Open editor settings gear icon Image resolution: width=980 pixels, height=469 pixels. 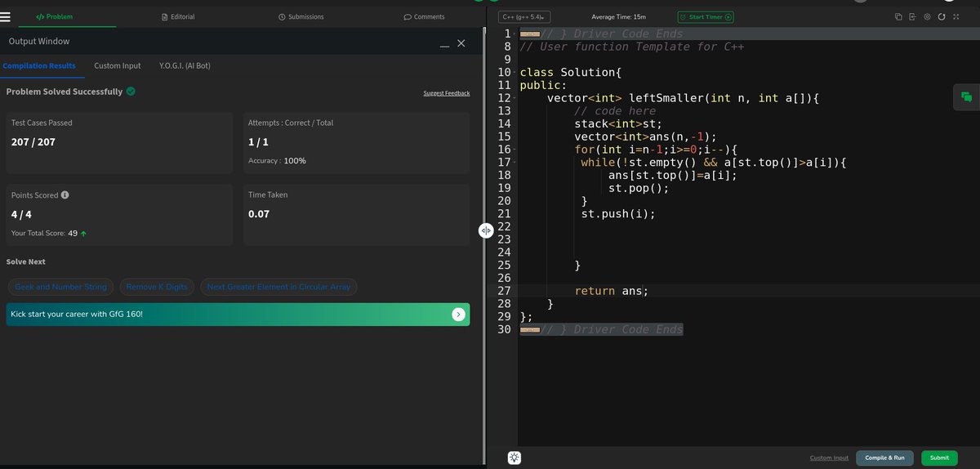coord(927,16)
